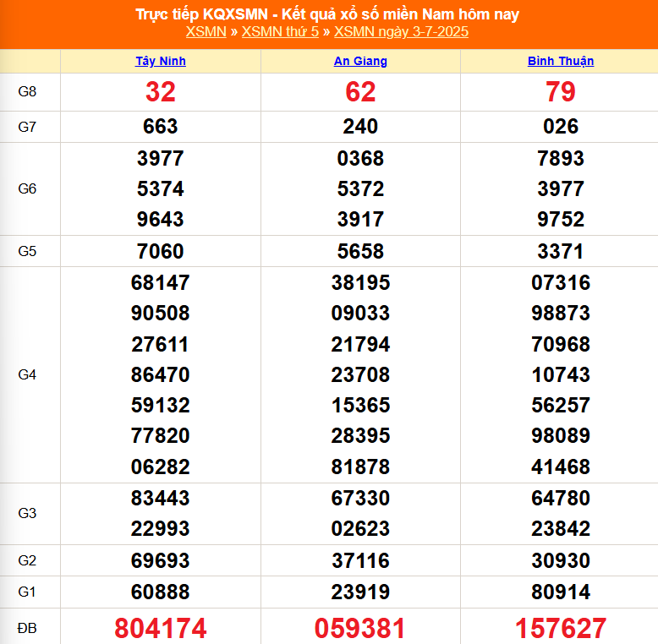Image resolution: width=658 pixels, height=644 pixels.
Task: Select 3977 in the Bình Thuận column
Action: [x=561, y=188]
